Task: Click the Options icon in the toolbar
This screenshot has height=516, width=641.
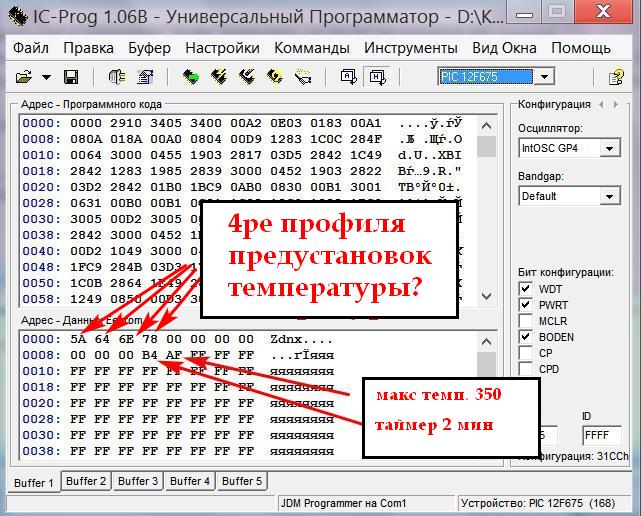Action: tap(144, 76)
